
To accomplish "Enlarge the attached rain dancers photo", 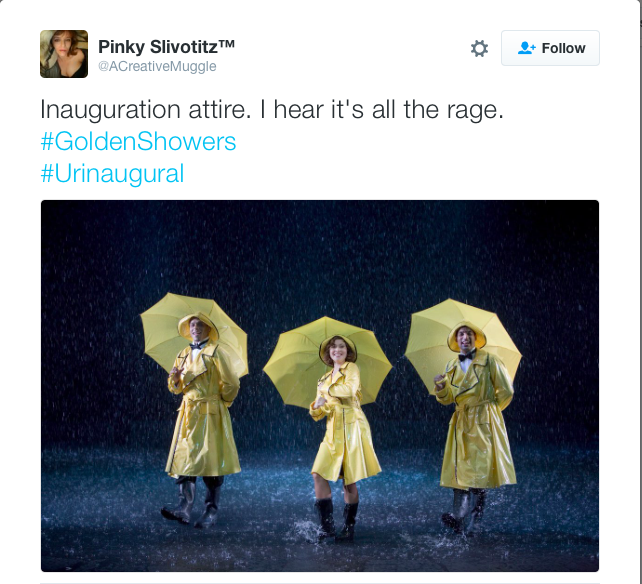I will click(x=320, y=386).
